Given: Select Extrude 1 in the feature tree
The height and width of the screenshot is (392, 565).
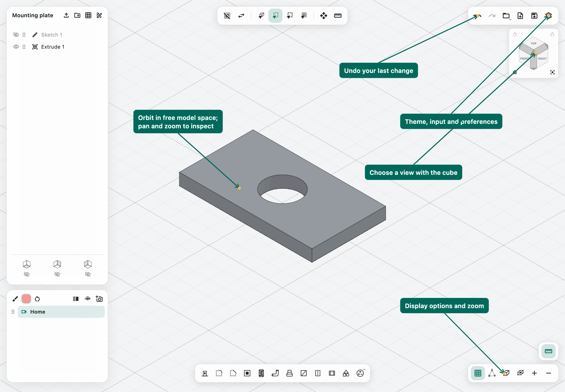Looking at the screenshot, I should click(x=53, y=47).
